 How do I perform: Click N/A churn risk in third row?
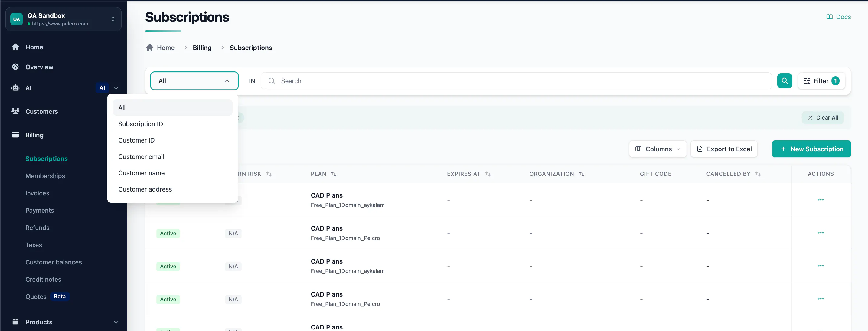click(x=233, y=266)
